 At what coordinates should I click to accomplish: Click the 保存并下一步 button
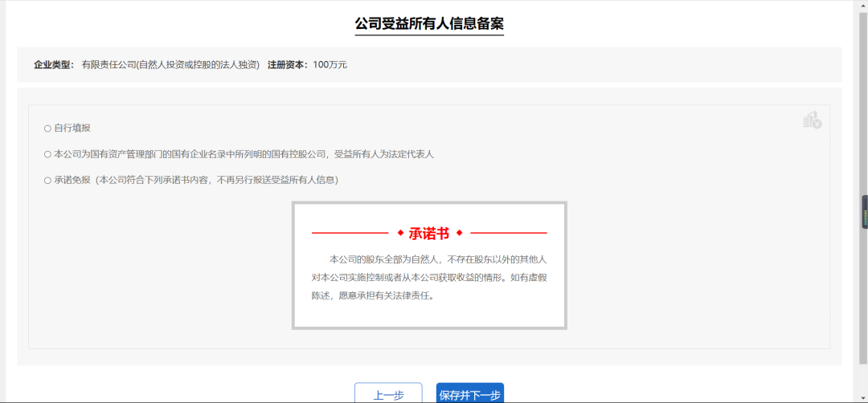[x=470, y=393]
